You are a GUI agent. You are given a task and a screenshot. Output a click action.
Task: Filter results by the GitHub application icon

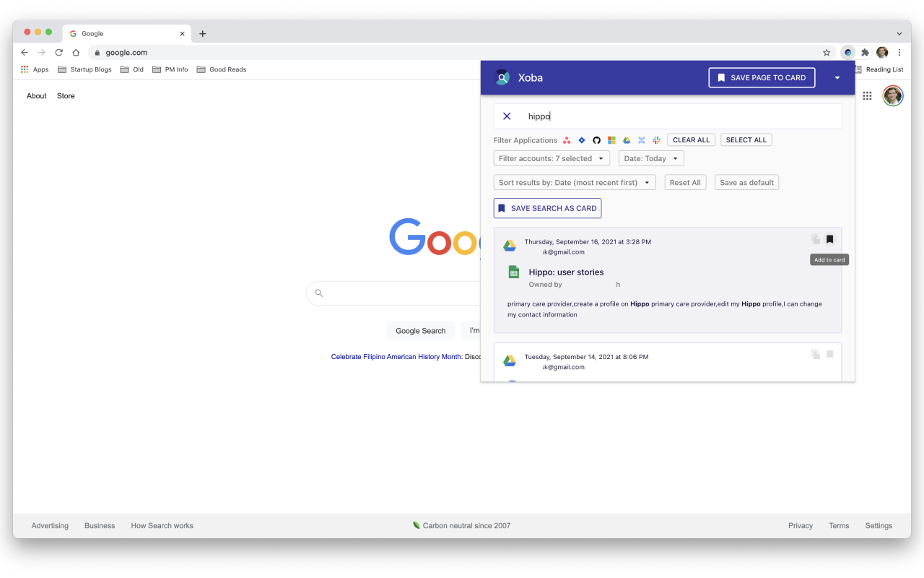tap(596, 139)
